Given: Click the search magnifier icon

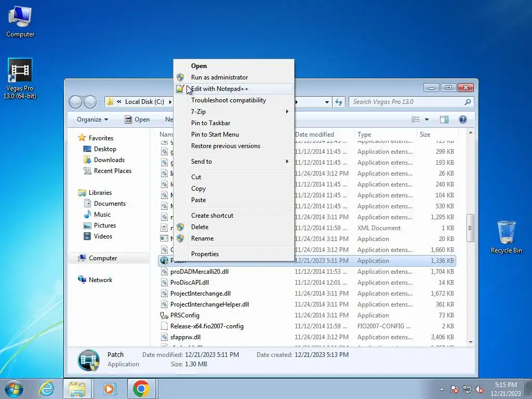Looking at the screenshot, I should click(x=468, y=102).
